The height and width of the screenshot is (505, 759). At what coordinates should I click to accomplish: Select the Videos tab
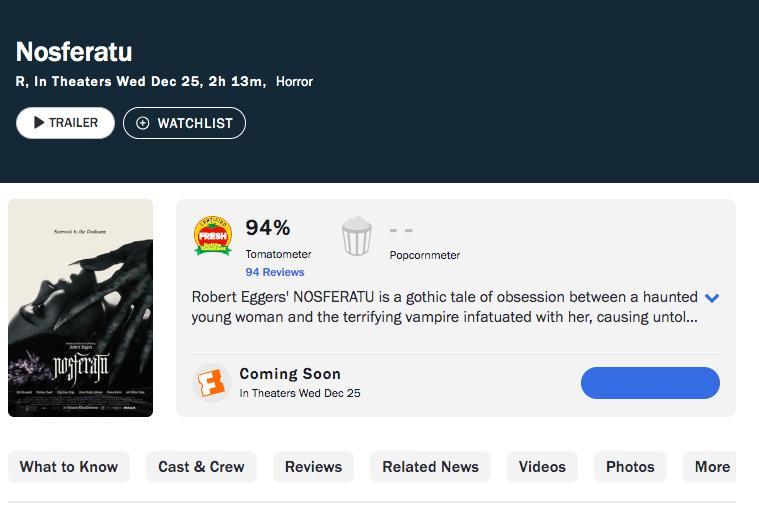pyautogui.click(x=542, y=467)
